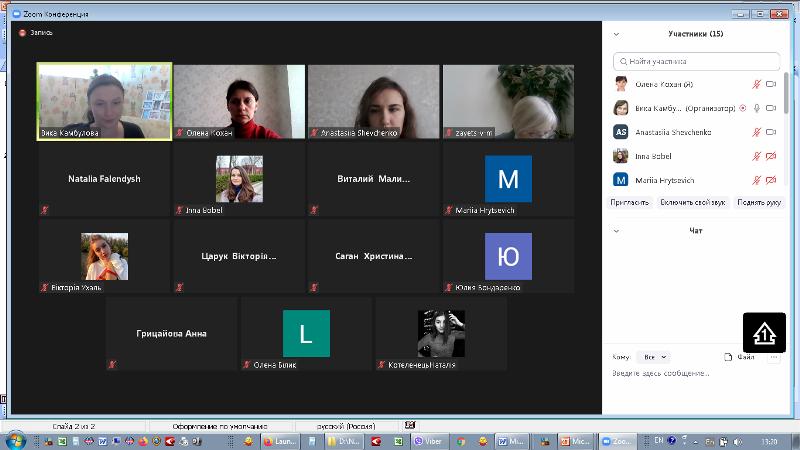
Task: Select Anastasiia Shevchenko video tile
Action: click(373, 102)
